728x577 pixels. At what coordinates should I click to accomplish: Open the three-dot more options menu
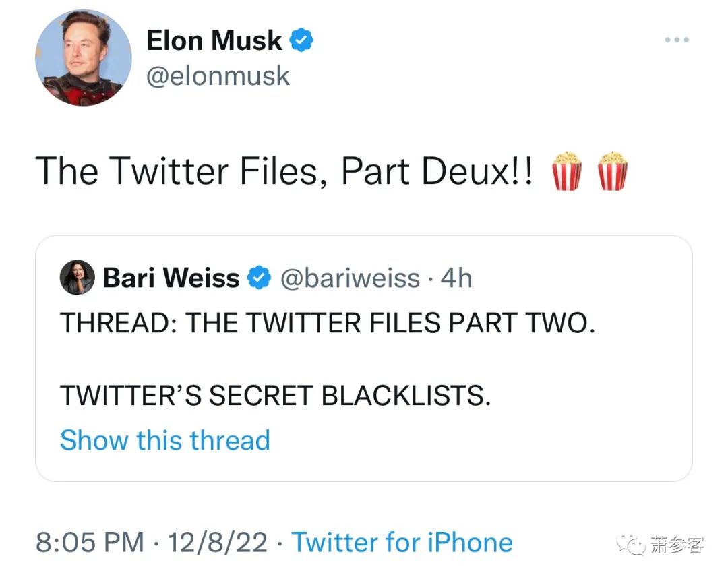(x=676, y=40)
